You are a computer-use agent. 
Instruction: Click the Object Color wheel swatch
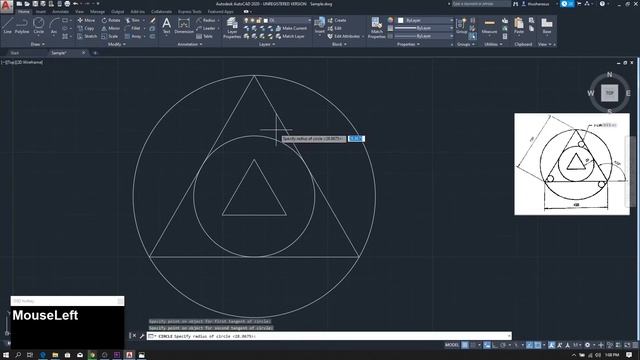point(391,20)
